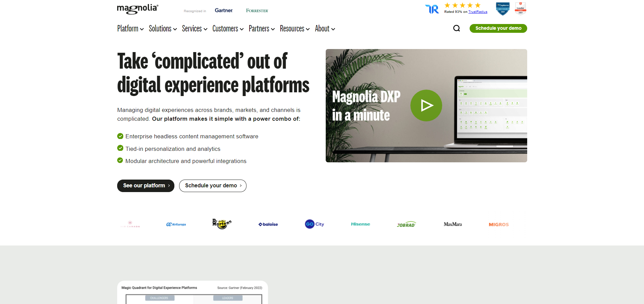Expand the Solutions dropdown menu
The image size is (644, 304).
[163, 29]
